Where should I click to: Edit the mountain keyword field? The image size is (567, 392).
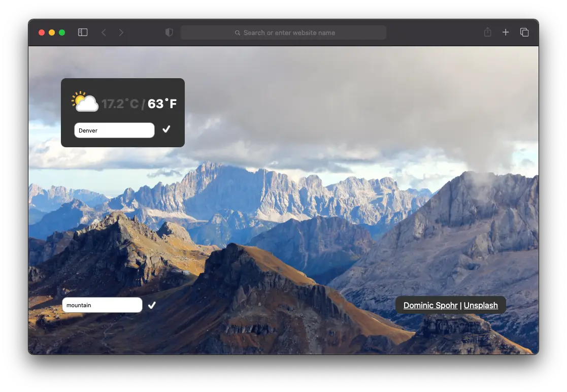pos(103,305)
